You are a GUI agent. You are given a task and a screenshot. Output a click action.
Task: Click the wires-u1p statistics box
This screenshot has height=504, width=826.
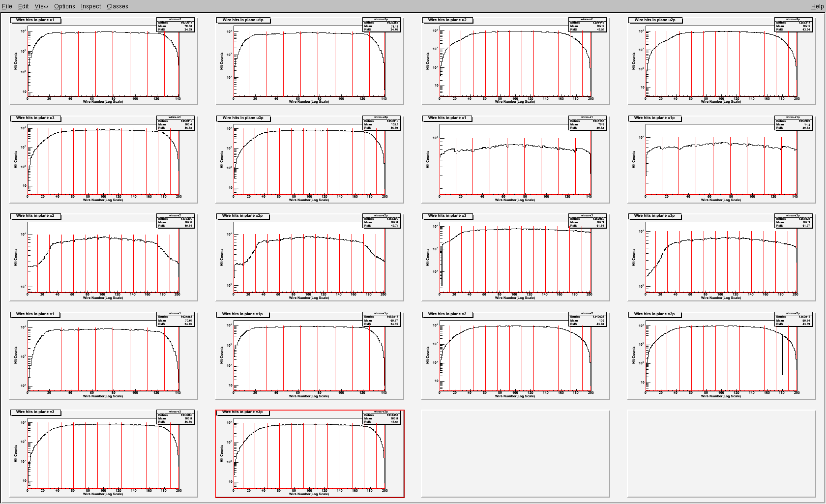(x=381, y=25)
